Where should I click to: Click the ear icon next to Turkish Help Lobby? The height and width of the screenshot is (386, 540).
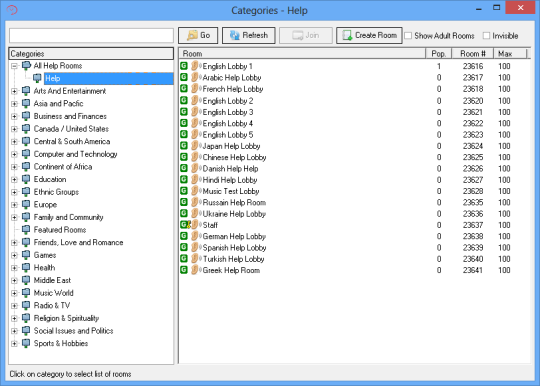pyautogui.click(x=195, y=259)
